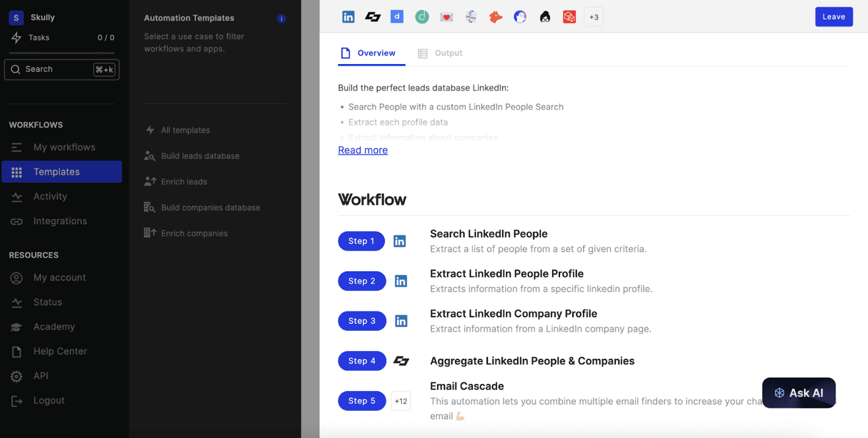Expand the +3 more apps badge
The image size is (868, 438).
click(x=594, y=17)
